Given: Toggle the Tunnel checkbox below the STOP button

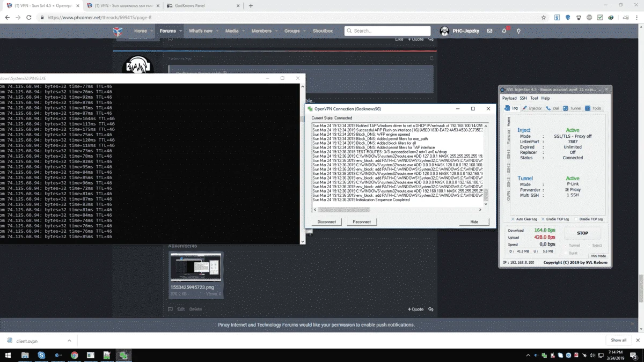Looking at the screenshot, I should click(572, 246).
